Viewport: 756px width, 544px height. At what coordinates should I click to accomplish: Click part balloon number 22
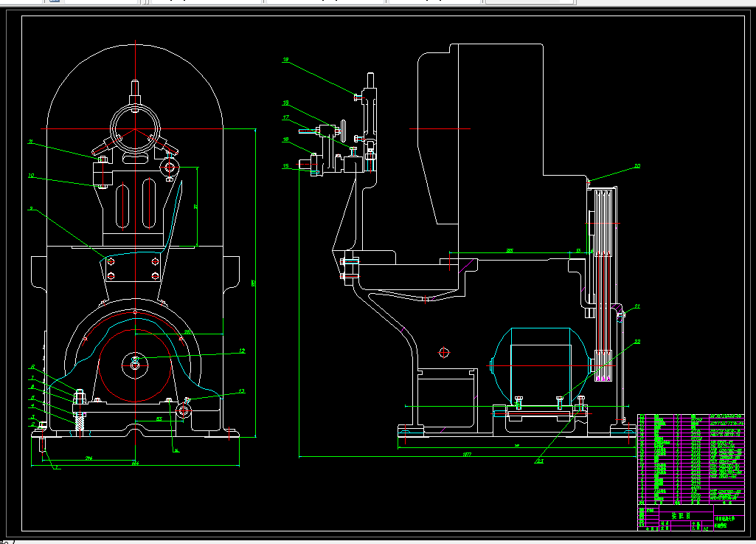[637, 342]
